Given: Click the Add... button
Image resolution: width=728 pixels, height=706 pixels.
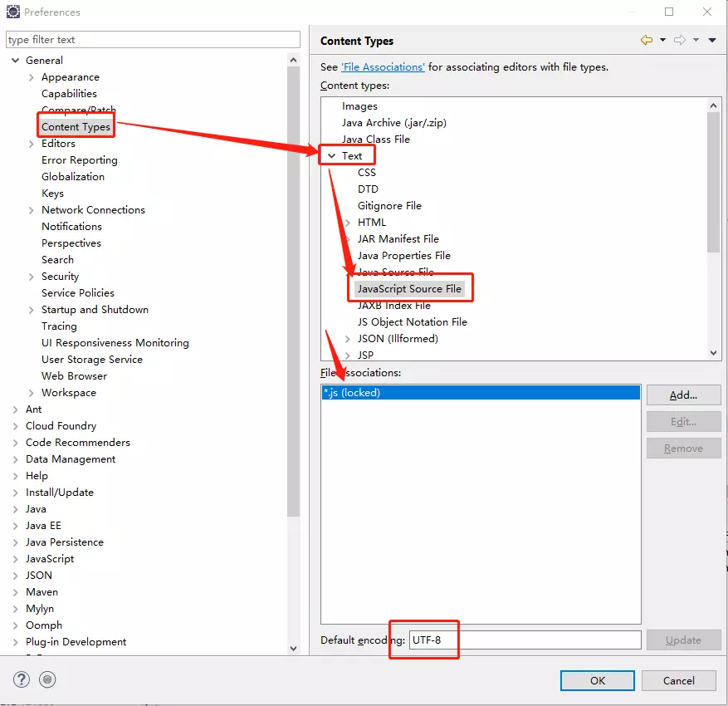Looking at the screenshot, I should click(x=683, y=395).
